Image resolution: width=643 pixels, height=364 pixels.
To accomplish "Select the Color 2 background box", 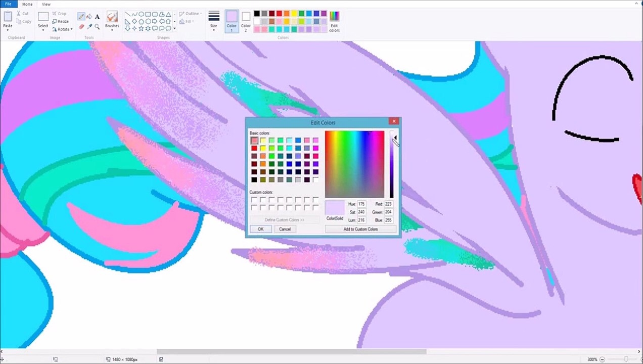I will coord(246,21).
